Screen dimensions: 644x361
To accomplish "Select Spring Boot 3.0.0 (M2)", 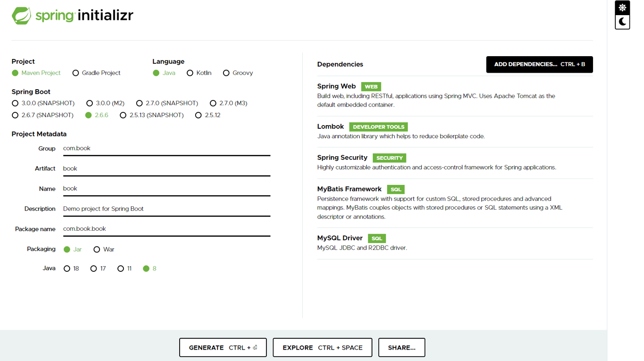I will tap(105, 103).
